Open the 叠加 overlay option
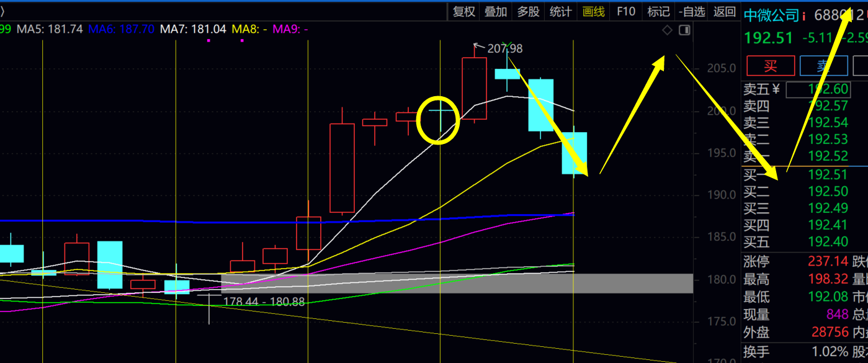 pos(496,12)
